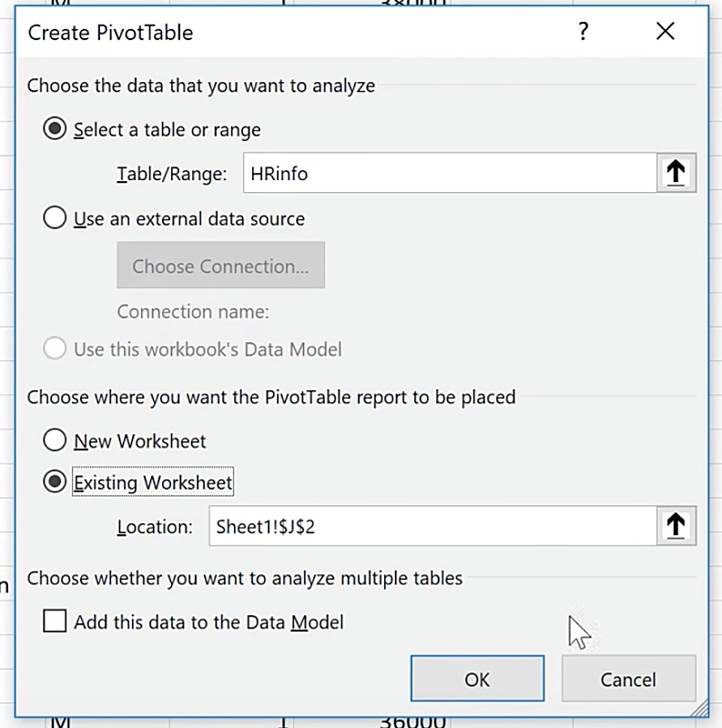Click the 'Connection name:' label
The width and height of the screenshot is (722, 728).
(x=193, y=312)
